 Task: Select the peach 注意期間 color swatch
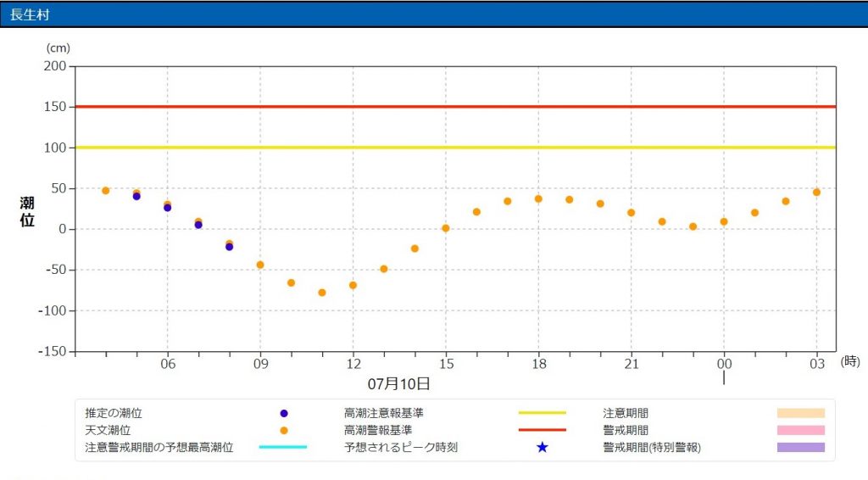pos(801,413)
